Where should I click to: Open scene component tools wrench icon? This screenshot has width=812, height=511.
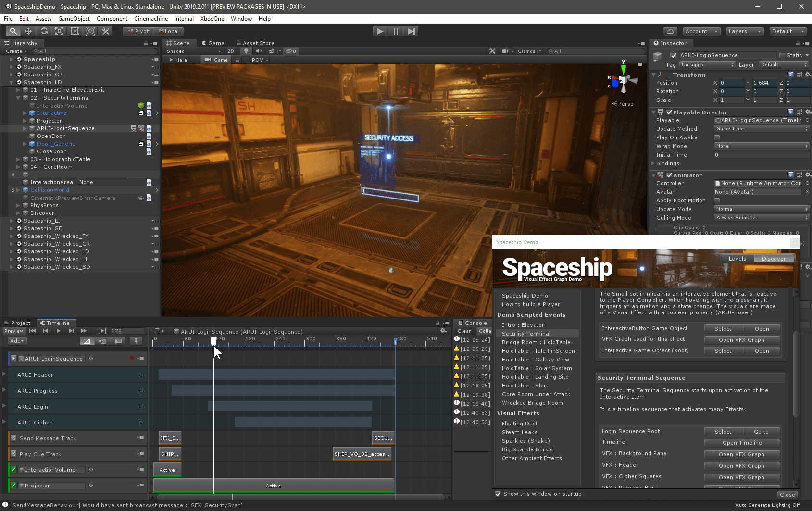click(492, 51)
